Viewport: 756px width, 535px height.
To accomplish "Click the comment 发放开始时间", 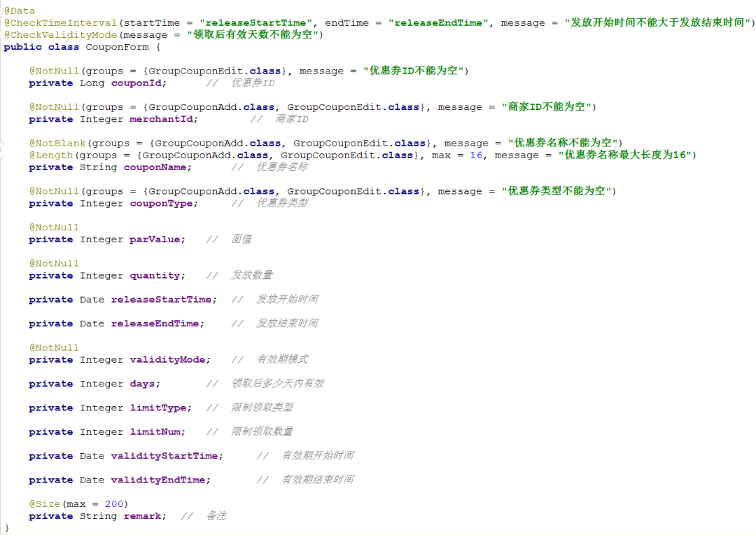I will tap(288, 300).
